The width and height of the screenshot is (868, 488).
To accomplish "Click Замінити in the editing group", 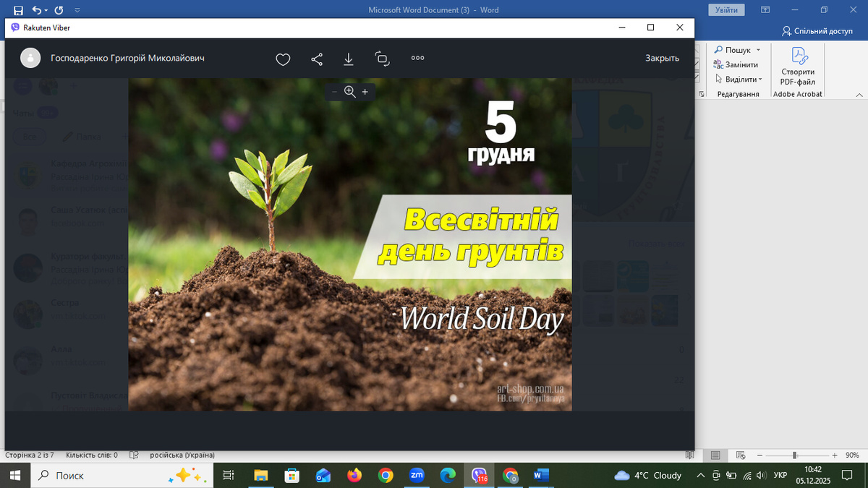I will click(x=736, y=65).
